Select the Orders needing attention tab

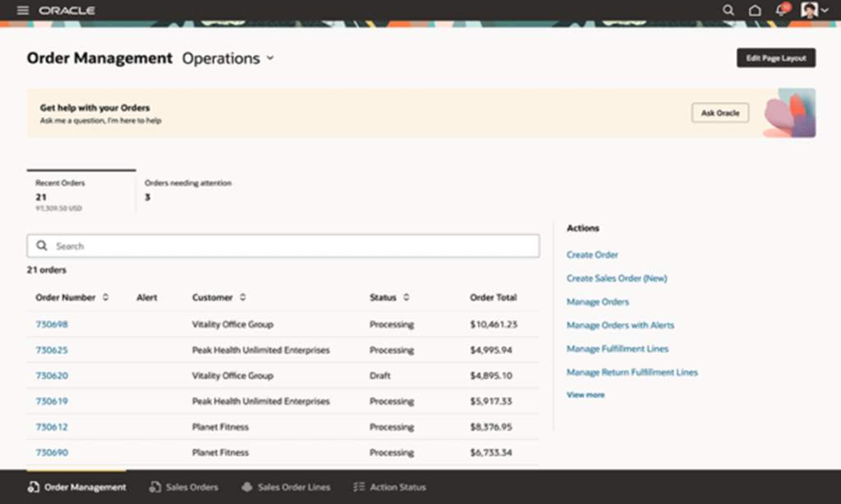pyautogui.click(x=188, y=190)
